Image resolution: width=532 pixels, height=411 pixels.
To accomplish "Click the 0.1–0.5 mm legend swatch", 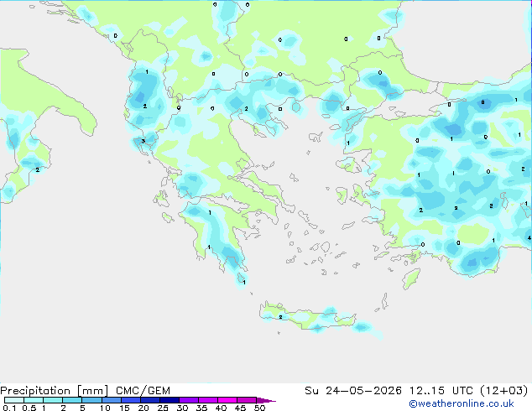I will coord(14,400).
